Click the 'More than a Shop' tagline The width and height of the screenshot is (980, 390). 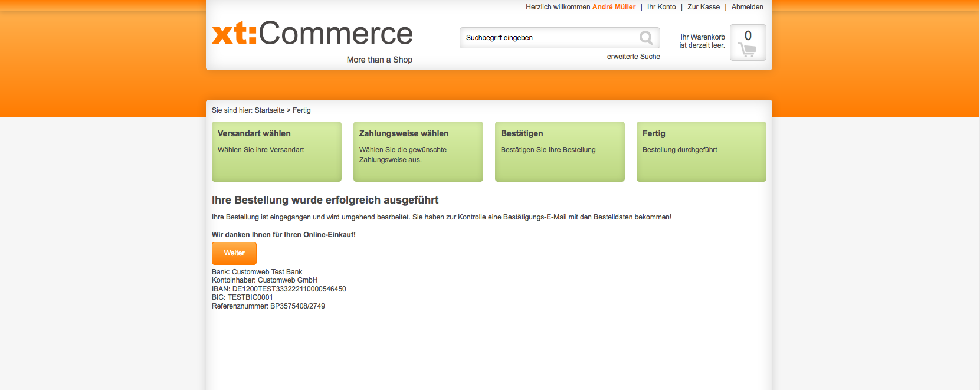click(379, 60)
